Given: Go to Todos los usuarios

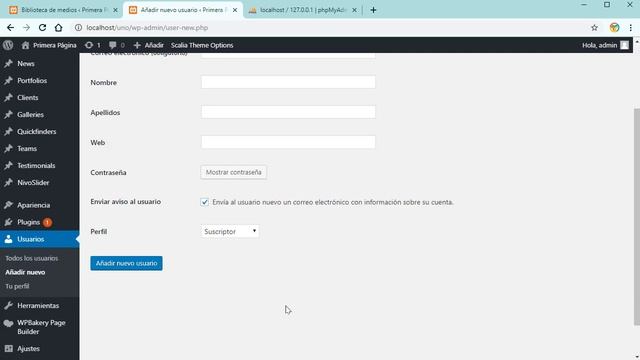Looking at the screenshot, I should [x=31, y=258].
